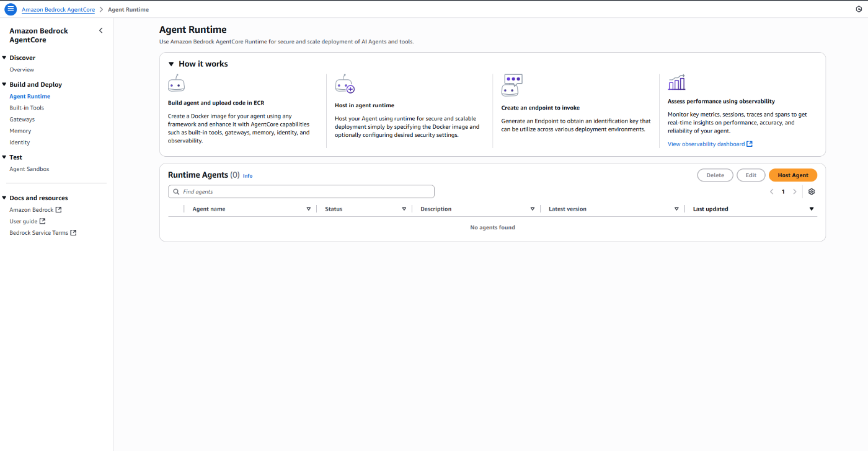Open Identity page
This screenshot has width=868, height=451.
click(x=20, y=142)
